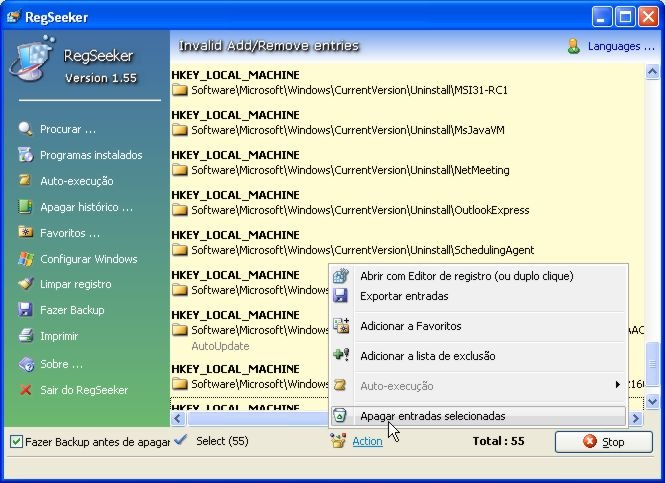This screenshot has height=483, width=665.
Task: Click the folder icon for MsJavaVM entry
Action: [180, 130]
